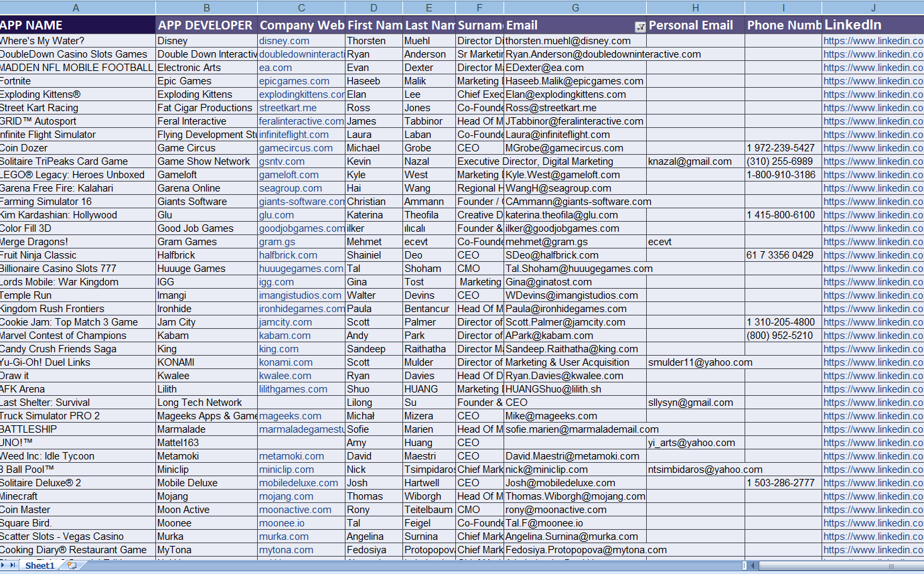Open the glu.com link
Screen dimensions: 924x574
coord(277,215)
